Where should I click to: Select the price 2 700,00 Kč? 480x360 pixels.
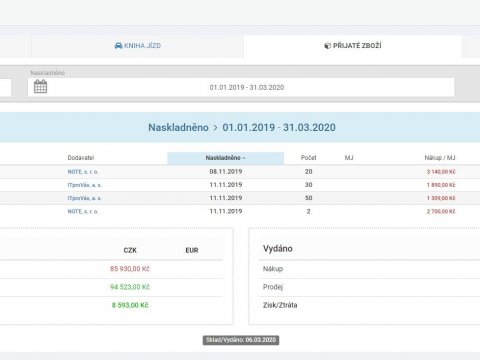click(x=441, y=211)
